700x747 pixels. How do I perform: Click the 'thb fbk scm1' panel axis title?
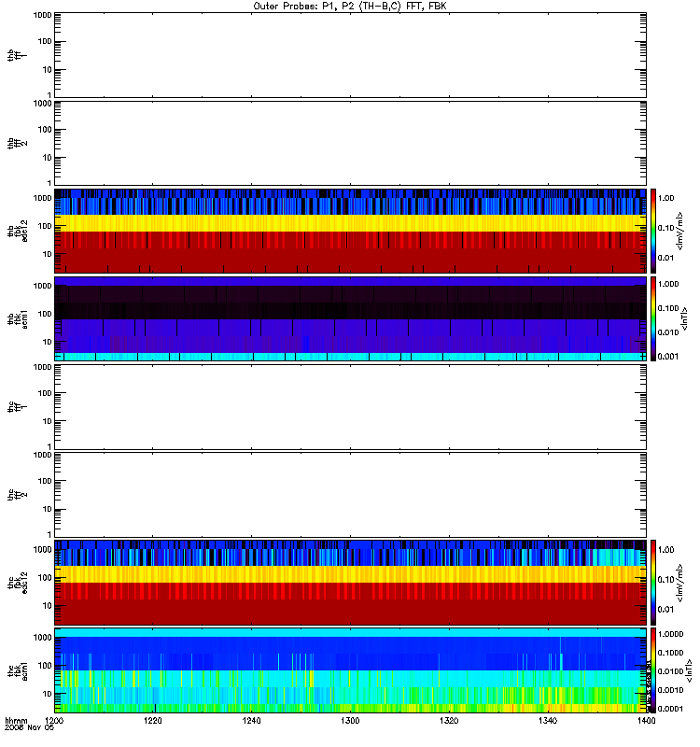17,318
